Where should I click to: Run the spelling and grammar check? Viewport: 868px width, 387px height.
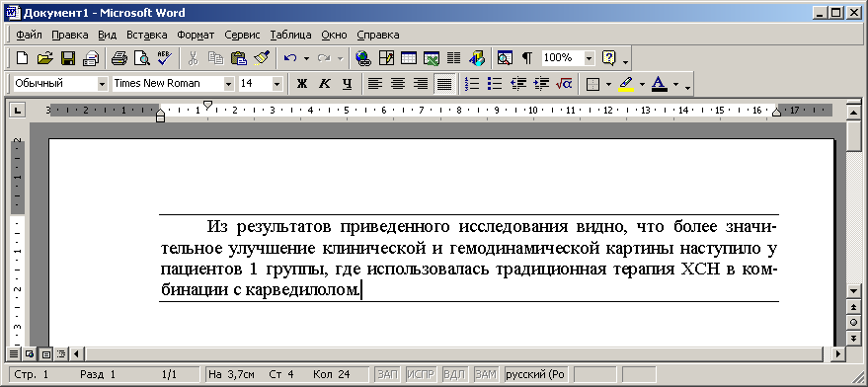(x=165, y=57)
